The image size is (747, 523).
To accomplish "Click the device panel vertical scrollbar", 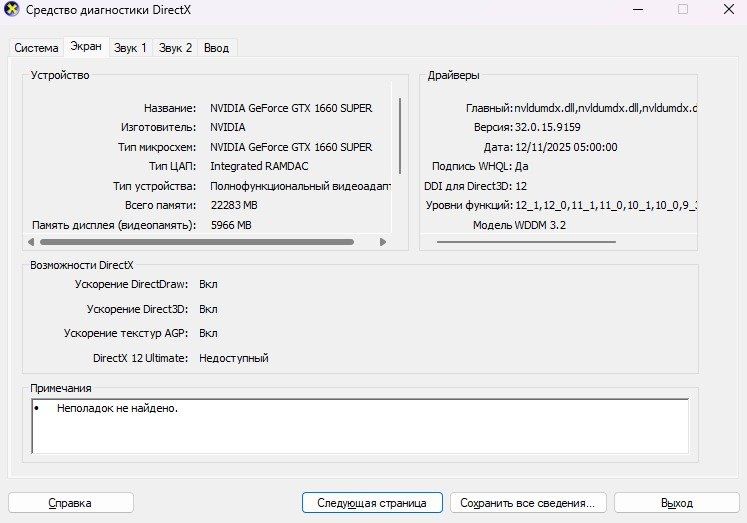I will (400, 136).
